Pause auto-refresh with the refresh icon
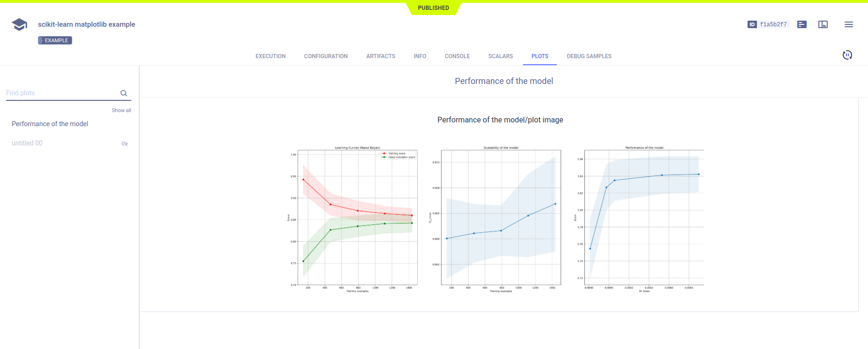Viewport: 868px width, 349px height. pyautogui.click(x=847, y=55)
